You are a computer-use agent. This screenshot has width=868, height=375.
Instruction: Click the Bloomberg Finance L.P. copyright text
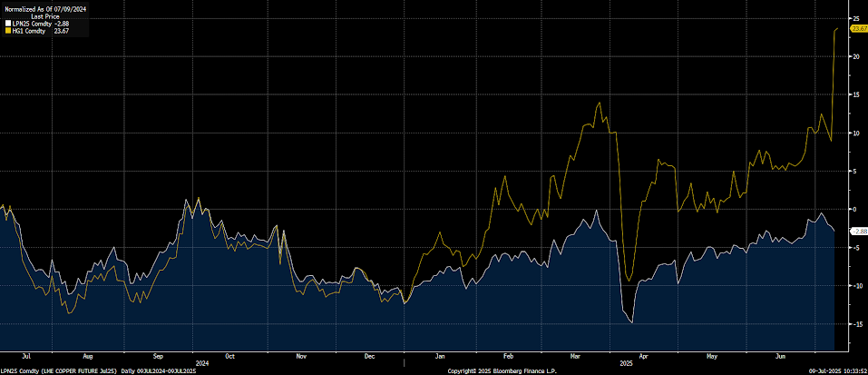click(502, 370)
